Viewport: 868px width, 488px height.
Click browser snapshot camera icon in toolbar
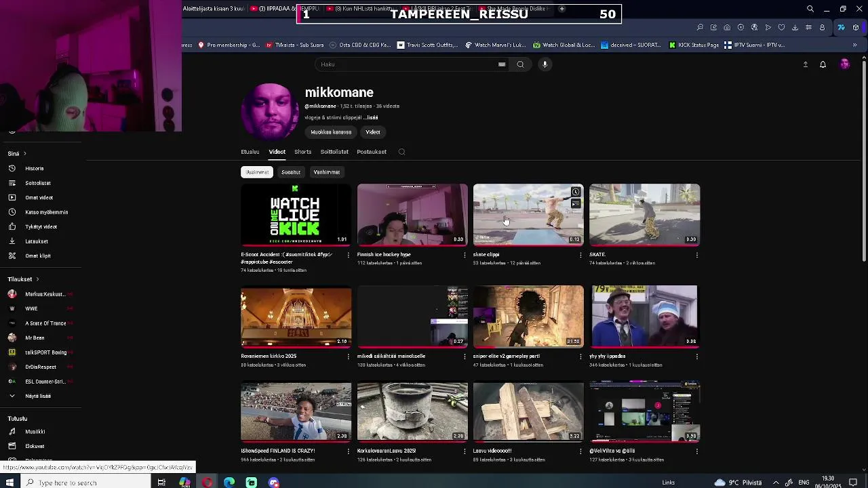coord(727,27)
